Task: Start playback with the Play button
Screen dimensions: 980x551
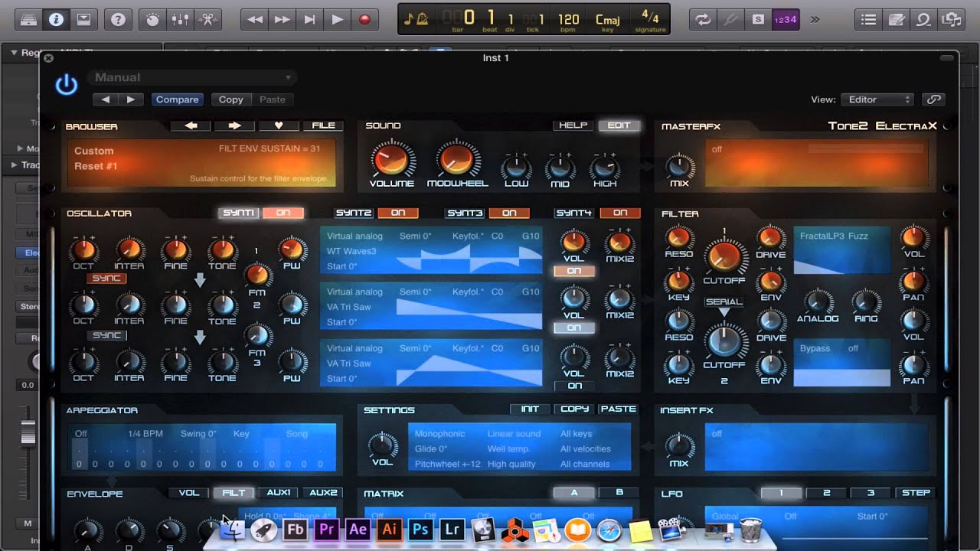Action: coord(338,19)
